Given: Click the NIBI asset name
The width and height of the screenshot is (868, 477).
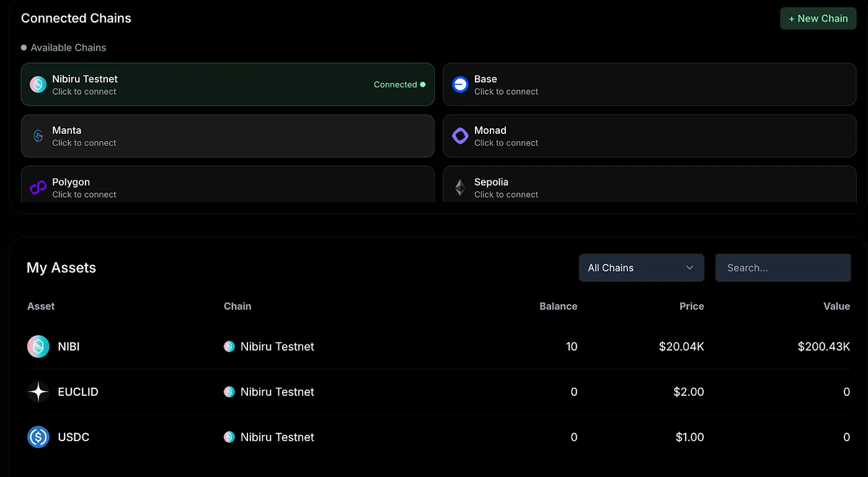Looking at the screenshot, I should 69,346.
